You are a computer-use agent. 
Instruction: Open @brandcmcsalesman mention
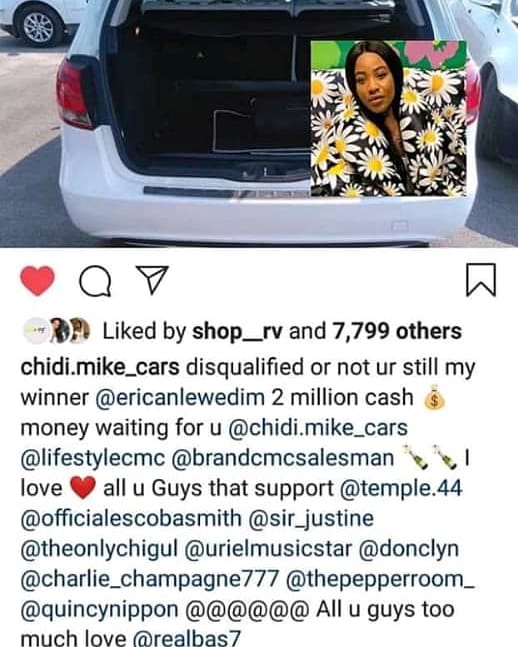coord(283,458)
